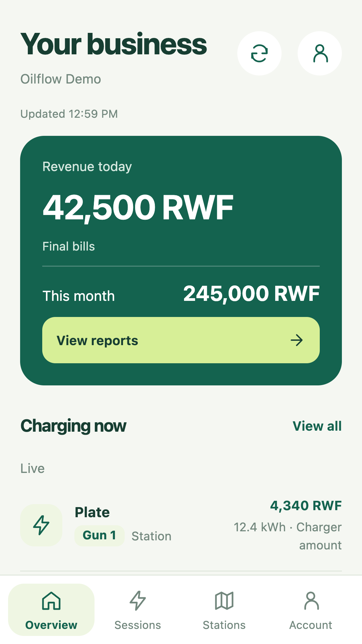Click the Charging now section heading
Viewport: 362px width, 644px height.
tap(73, 426)
